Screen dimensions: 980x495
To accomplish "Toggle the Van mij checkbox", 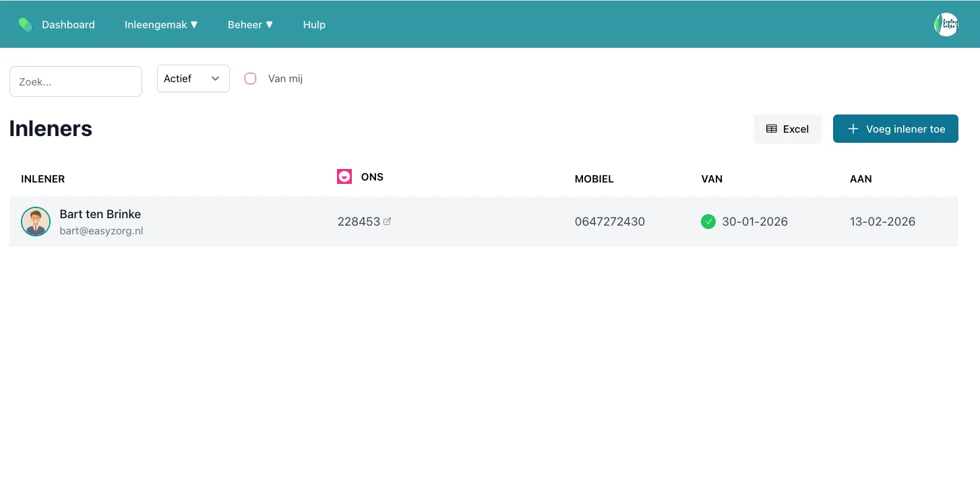I will click(250, 79).
